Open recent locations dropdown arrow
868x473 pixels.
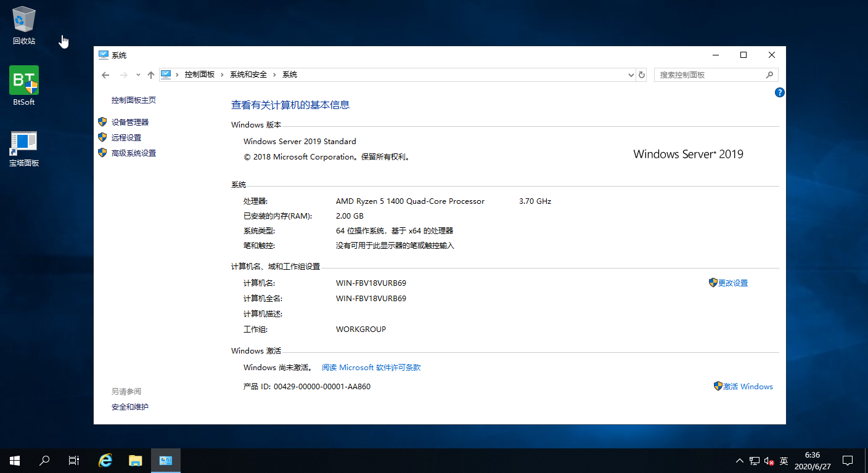coord(138,75)
